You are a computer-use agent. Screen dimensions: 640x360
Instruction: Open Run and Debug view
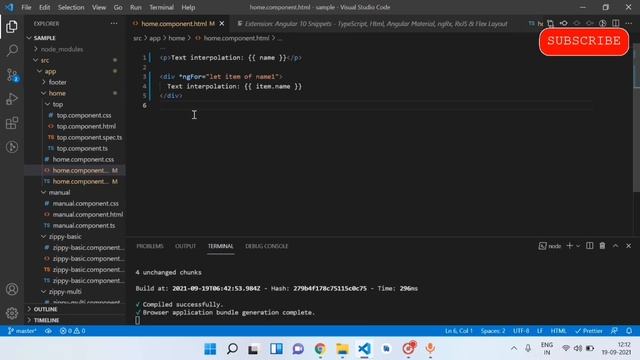coord(12,99)
